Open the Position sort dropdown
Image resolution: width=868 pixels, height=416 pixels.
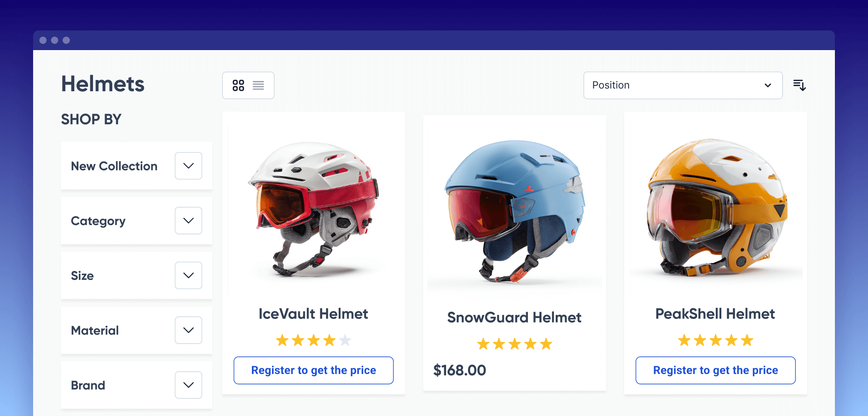tap(683, 85)
